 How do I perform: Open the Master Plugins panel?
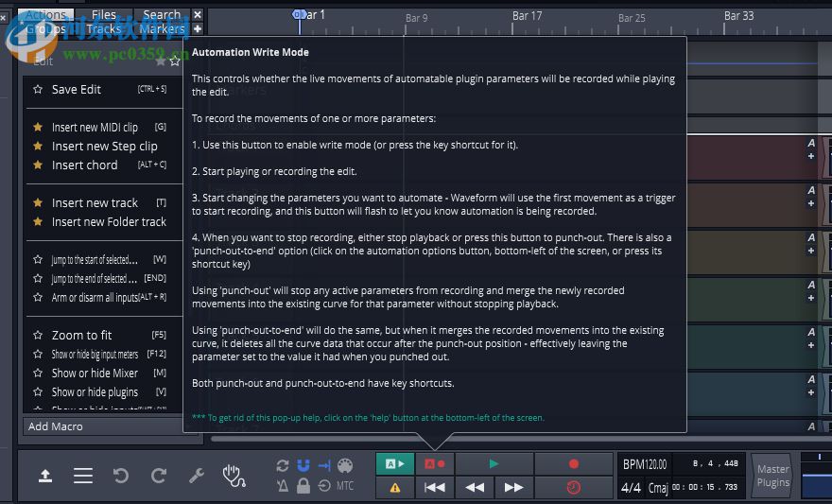coord(772,476)
